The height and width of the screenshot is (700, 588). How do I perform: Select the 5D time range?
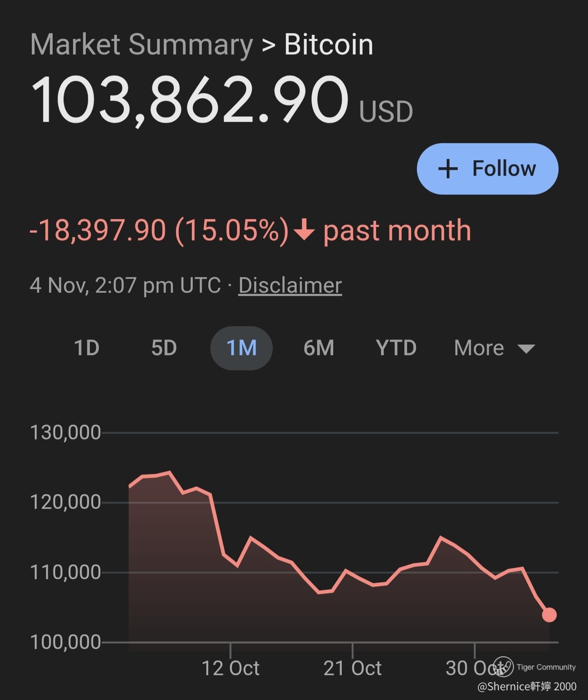[164, 348]
